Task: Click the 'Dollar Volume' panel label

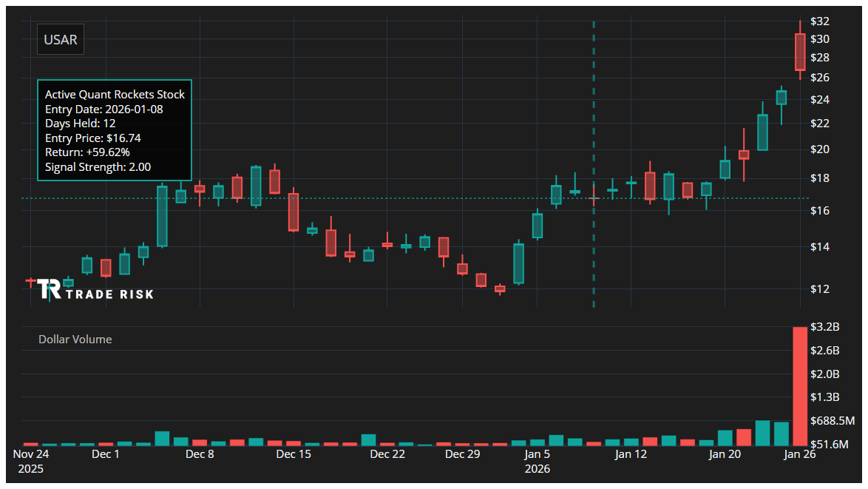Action: click(75, 340)
